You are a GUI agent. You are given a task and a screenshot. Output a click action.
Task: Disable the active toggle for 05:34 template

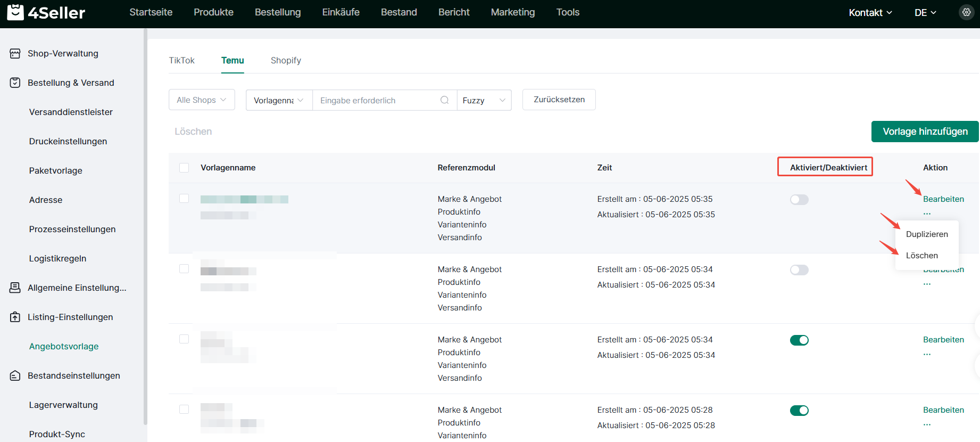[799, 340]
